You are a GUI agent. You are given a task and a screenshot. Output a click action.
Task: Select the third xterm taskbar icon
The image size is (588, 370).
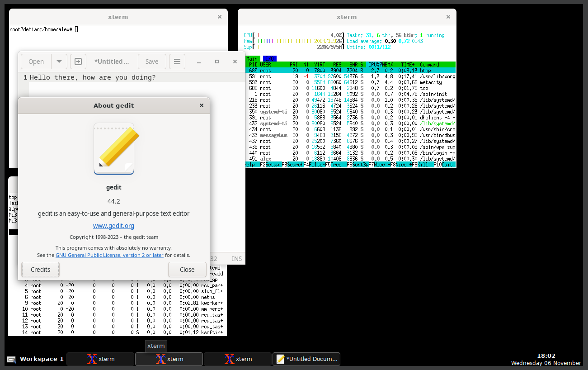(x=237, y=359)
